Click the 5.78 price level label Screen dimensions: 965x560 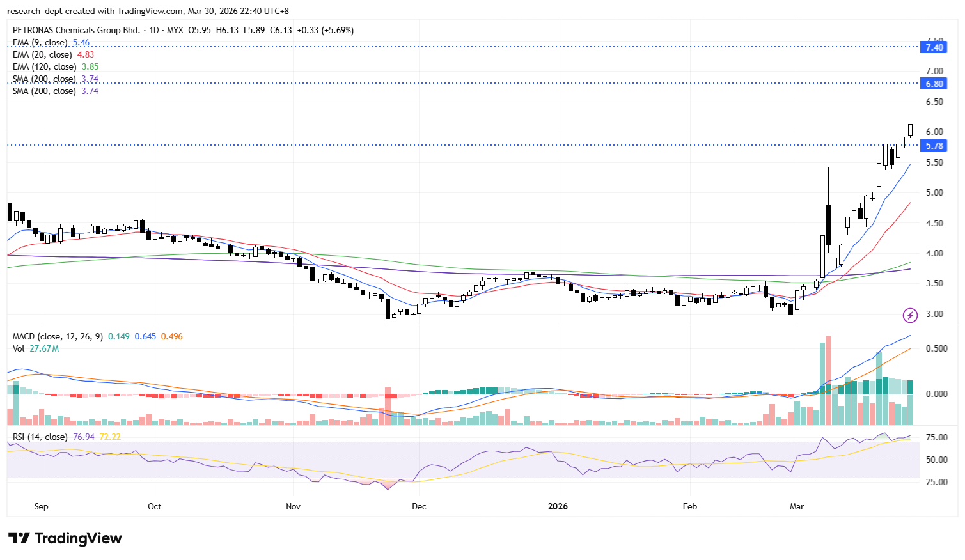[x=934, y=146]
